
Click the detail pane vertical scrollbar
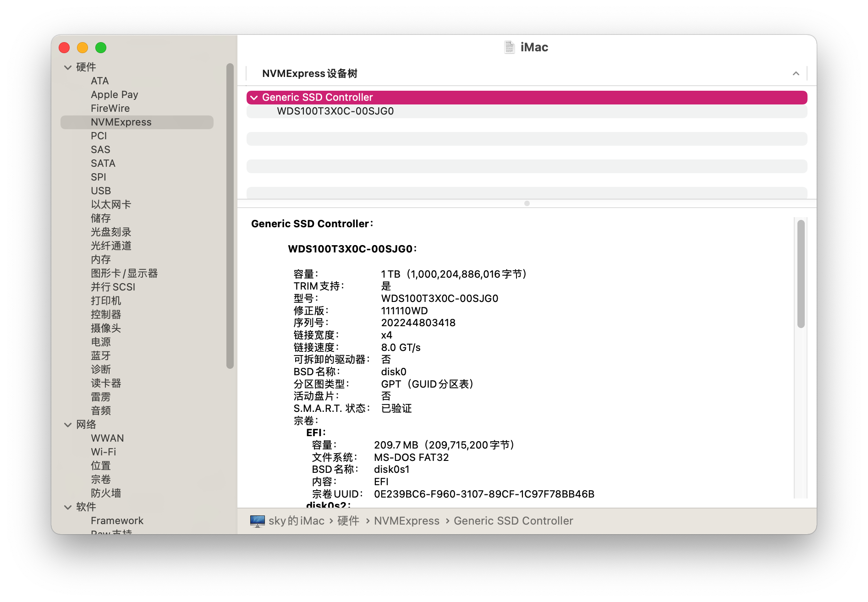pyautogui.click(x=801, y=274)
